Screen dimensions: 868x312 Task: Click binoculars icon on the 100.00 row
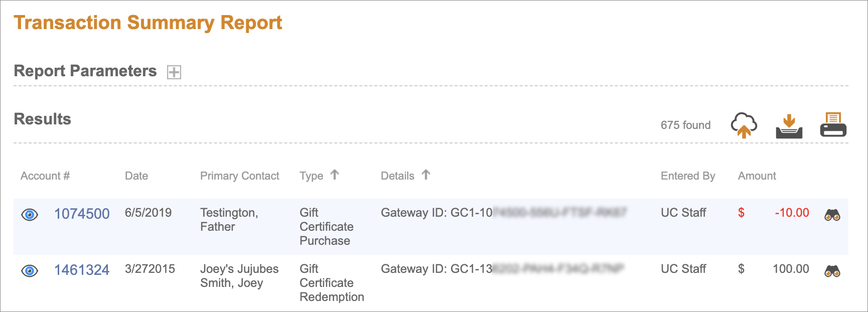tap(832, 271)
